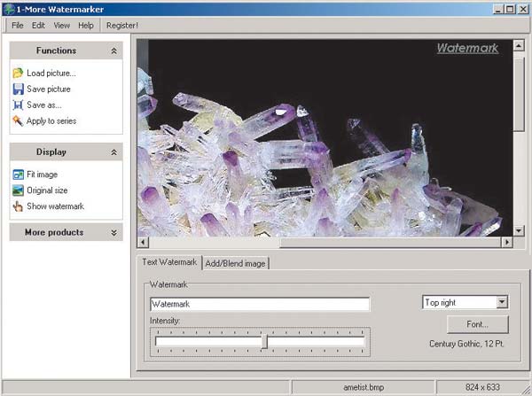532x396 pixels.
Task: Click the application icon in the title bar
Action: [x=9, y=8]
